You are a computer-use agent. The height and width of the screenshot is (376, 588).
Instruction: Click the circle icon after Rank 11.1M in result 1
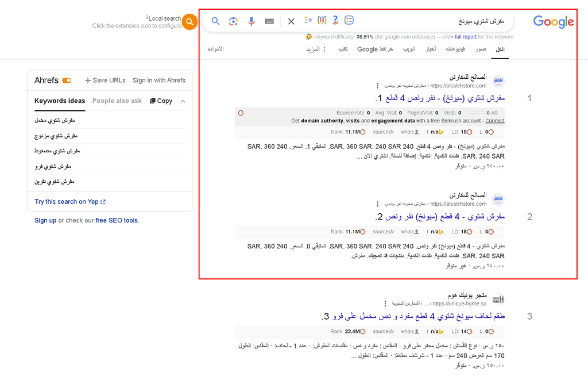(x=363, y=132)
